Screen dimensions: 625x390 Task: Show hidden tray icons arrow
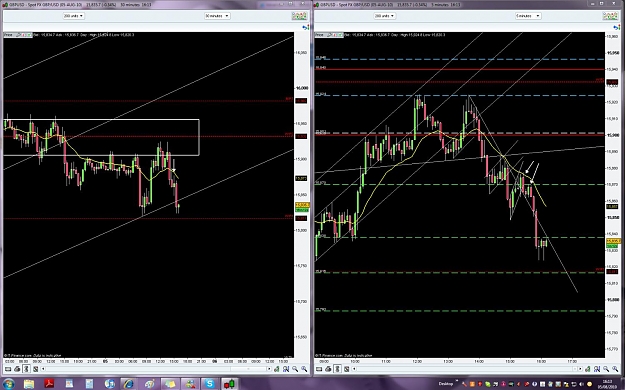[457, 380]
